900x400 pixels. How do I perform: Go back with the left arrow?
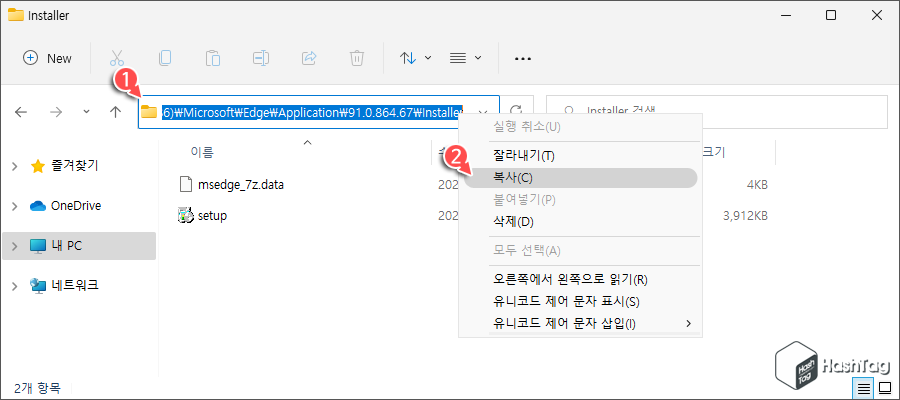coord(21,112)
